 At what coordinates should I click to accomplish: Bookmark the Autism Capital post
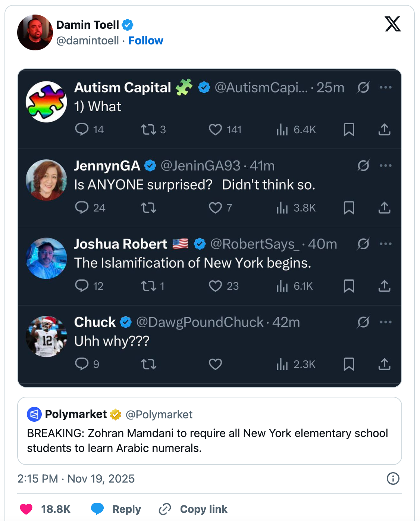coord(349,130)
